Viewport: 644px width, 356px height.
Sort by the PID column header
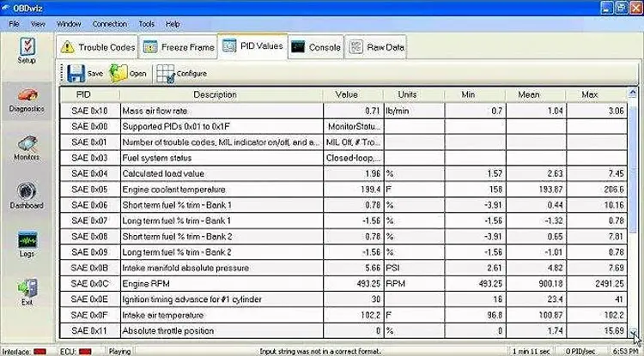coord(89,94)
